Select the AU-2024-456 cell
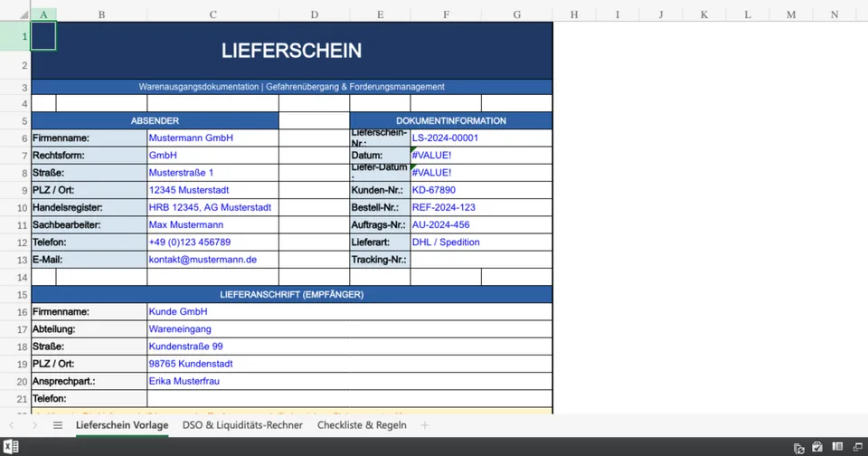This screenshot has height=456, width=868. (x=481, y=225)
